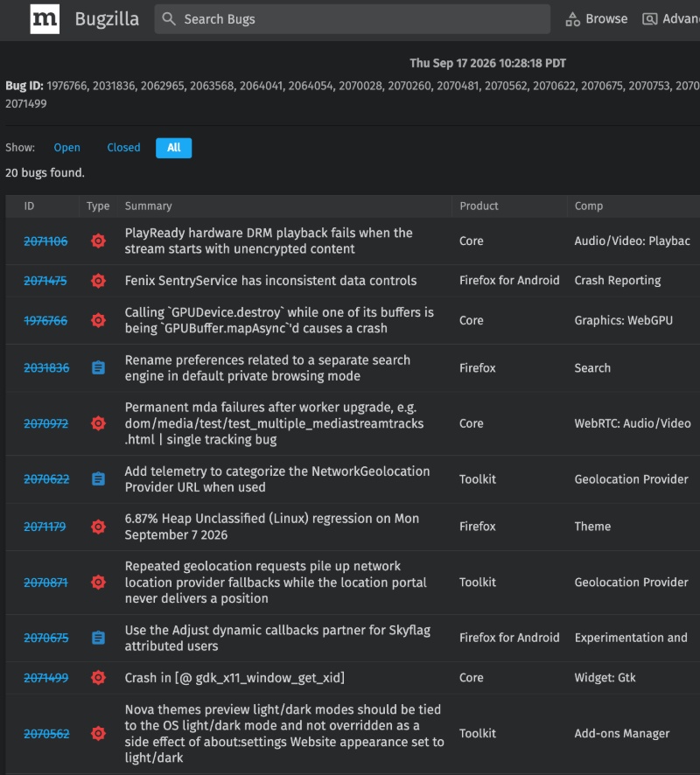Image resolution: width=700 pixels, height=775 pixels.
Task: Click the defect type icon for bug 2071475
Action: coord(98,281)
